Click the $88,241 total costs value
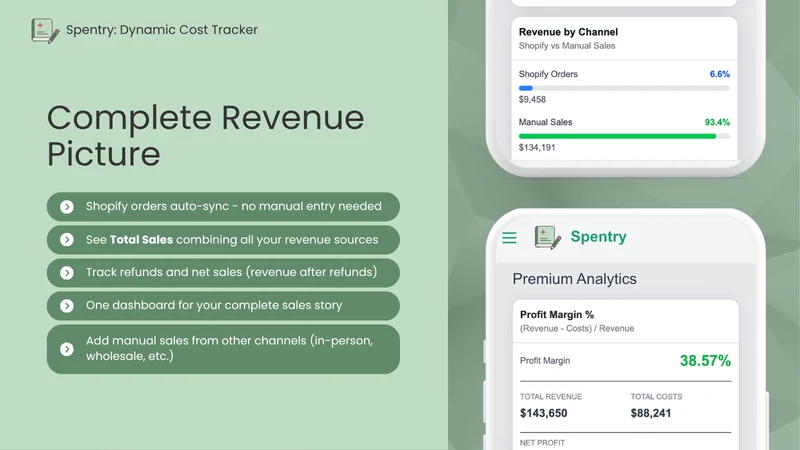 pos(651,413)
